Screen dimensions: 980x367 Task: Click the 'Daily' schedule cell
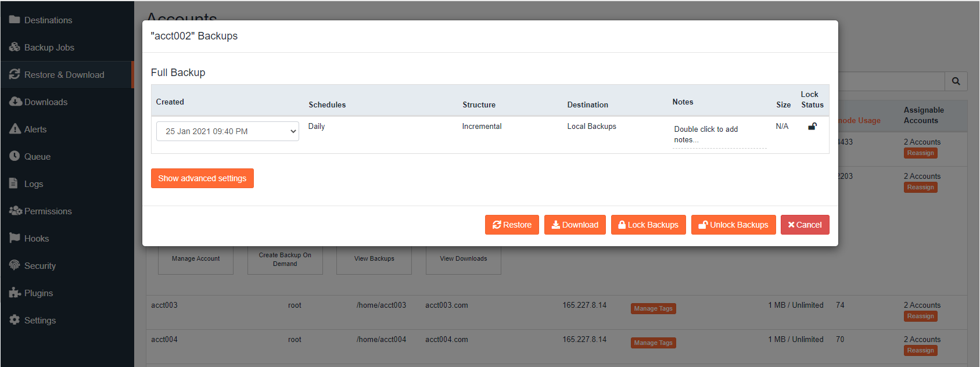coord(317,126)
